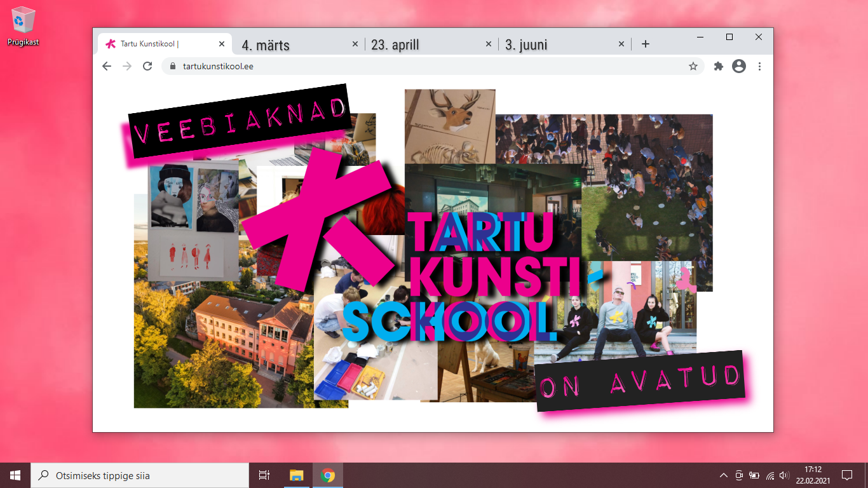
Task: Open the volume speaker tray icon
Action: tap(784, 475)
